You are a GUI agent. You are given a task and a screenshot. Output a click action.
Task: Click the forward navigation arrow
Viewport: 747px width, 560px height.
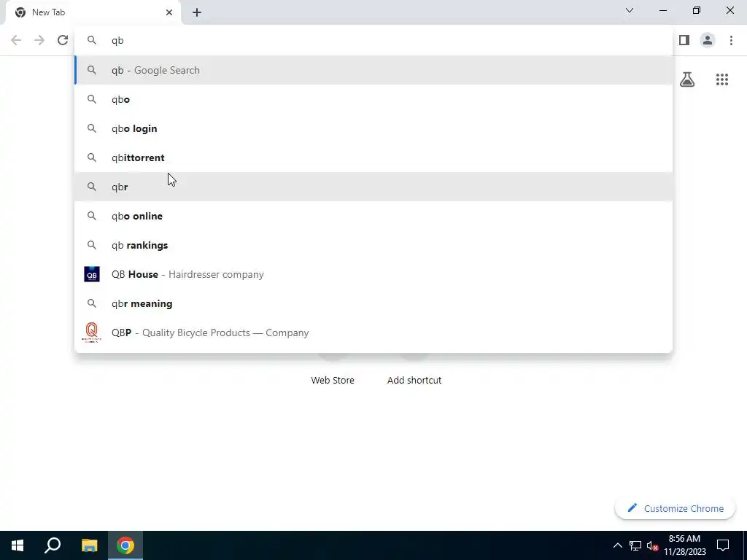point(39,41)
